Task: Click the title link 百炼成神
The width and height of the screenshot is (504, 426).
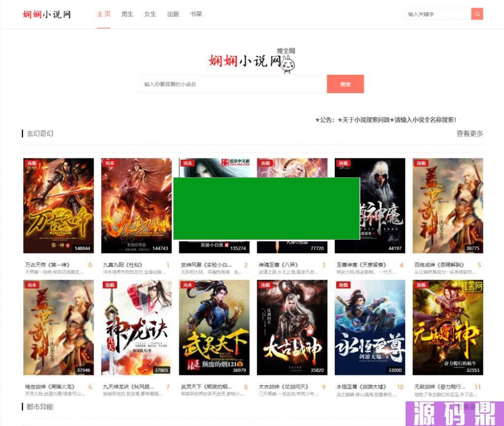Action: pos(439,264)
